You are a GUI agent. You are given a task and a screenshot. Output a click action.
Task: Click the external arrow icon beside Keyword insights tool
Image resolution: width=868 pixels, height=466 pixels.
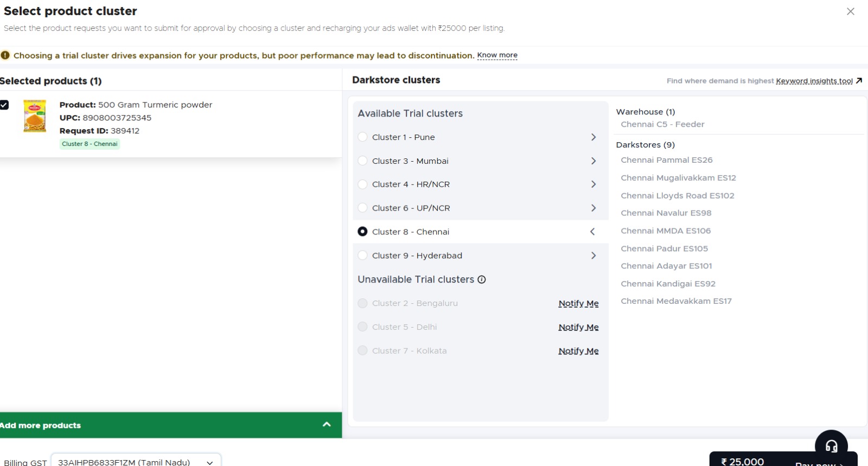tap(859, 81)
